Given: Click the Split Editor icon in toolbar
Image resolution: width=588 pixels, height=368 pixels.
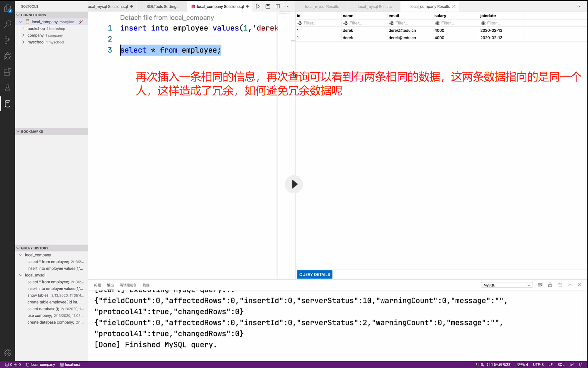Looking at the screenshot, I should [x=278, y=6].
